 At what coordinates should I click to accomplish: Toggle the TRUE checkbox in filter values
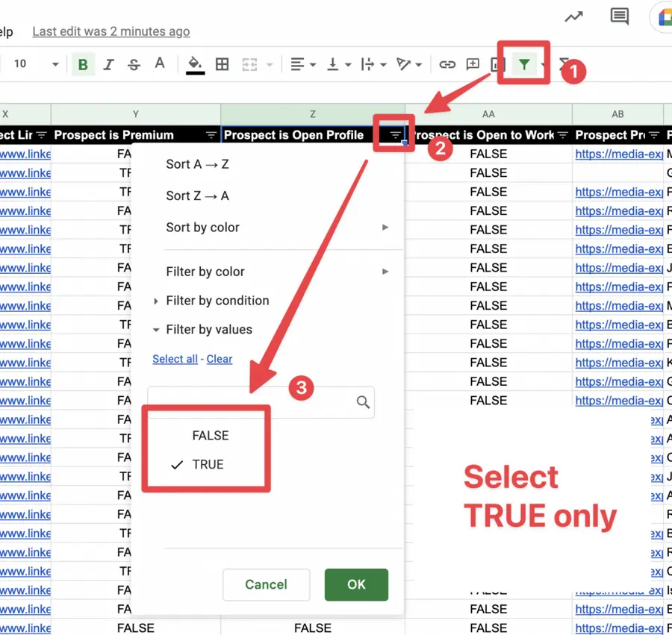tap(177, 464)
